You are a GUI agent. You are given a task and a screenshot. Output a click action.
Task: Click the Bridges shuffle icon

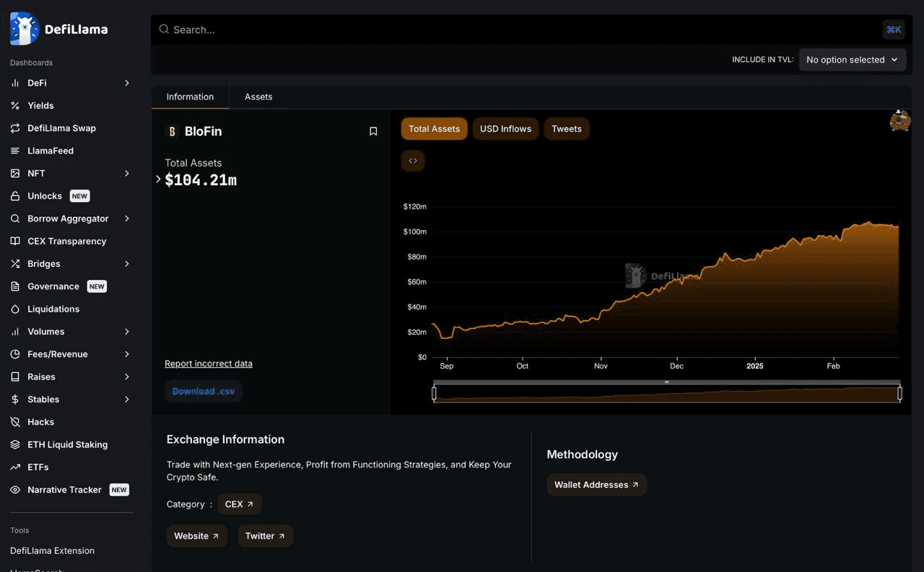click(x=15, y=264)
